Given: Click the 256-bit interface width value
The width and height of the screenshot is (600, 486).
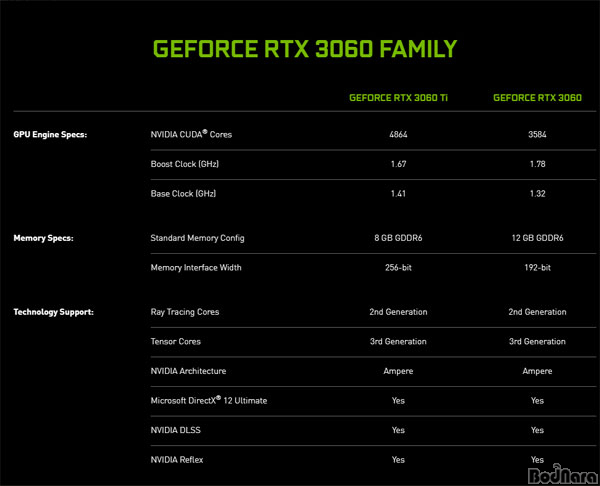Looking at the screenshot, I should tap(398, 267).
